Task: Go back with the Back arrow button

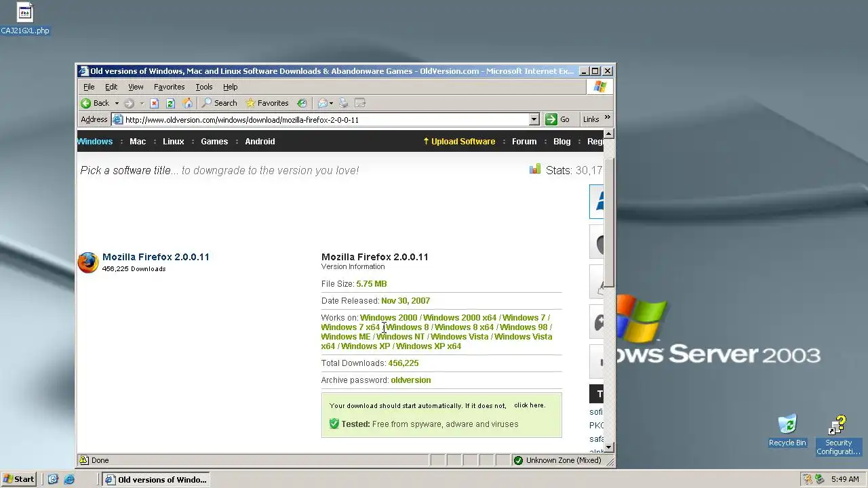Action: pyautogui.click(x=95, y=103)
